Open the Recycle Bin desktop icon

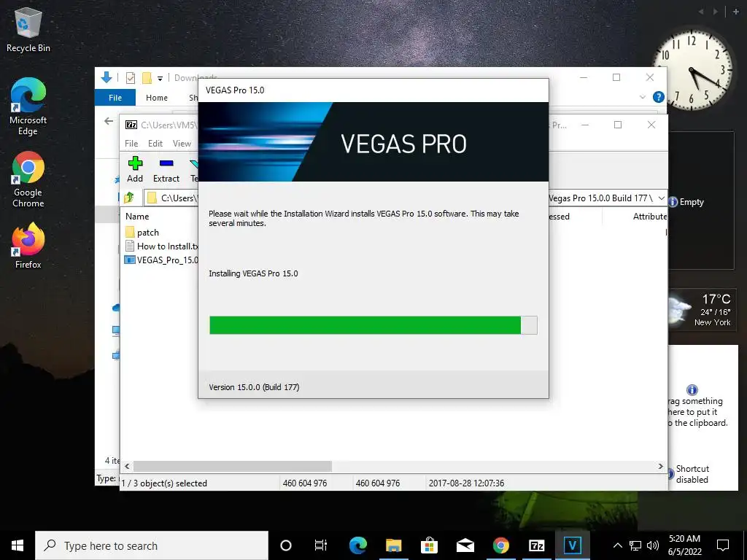click(x=28, y=29)
